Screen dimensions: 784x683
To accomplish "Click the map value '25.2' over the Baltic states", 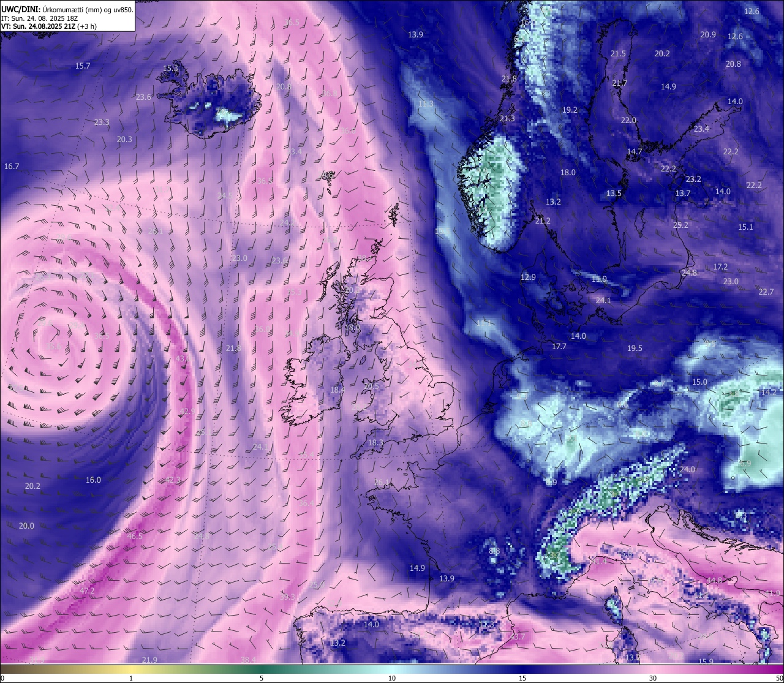I will click(680, 225).
